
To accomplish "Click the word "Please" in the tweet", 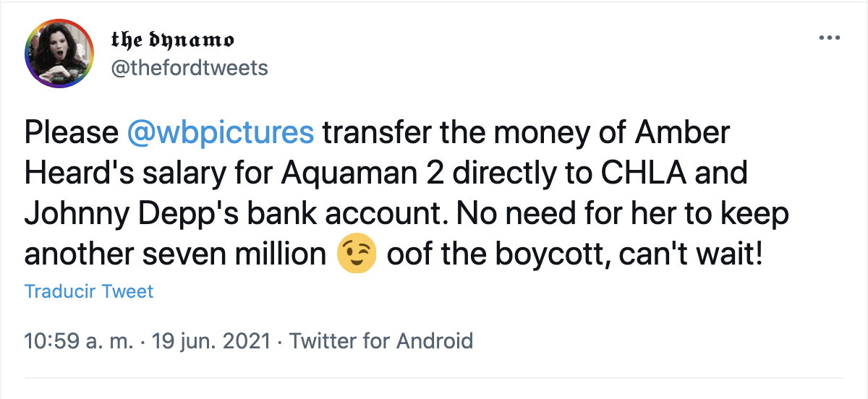I will 71,134.
